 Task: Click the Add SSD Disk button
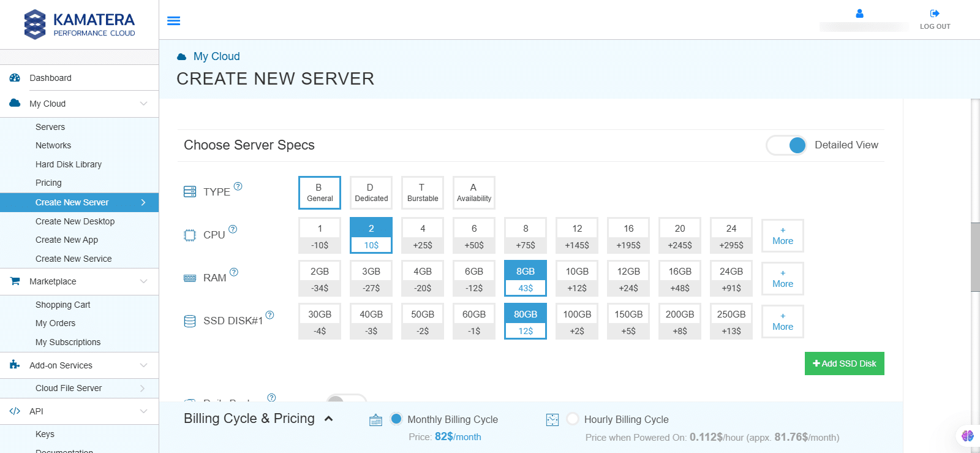tap(844, 364)
